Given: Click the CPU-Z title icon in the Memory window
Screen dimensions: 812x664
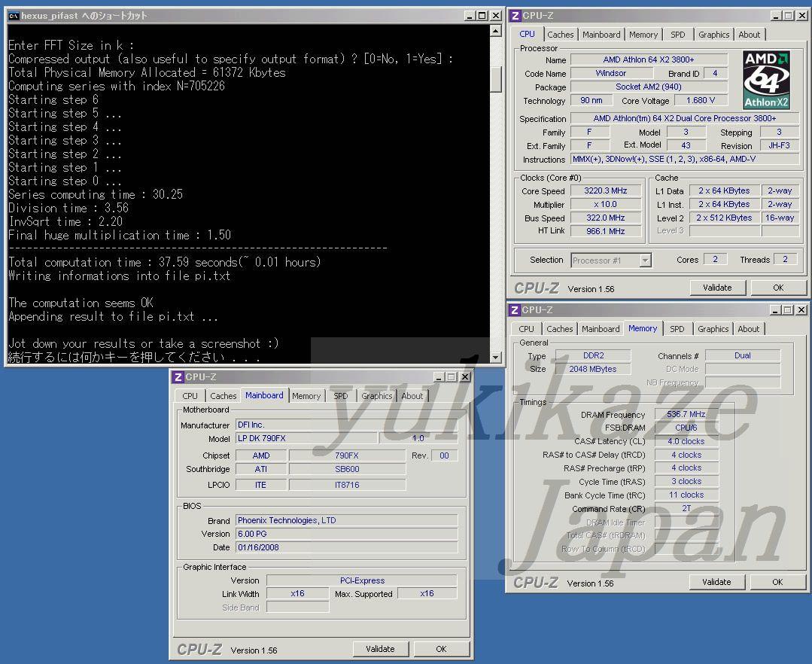Looking at the screenshot, I should coord(514,310).
